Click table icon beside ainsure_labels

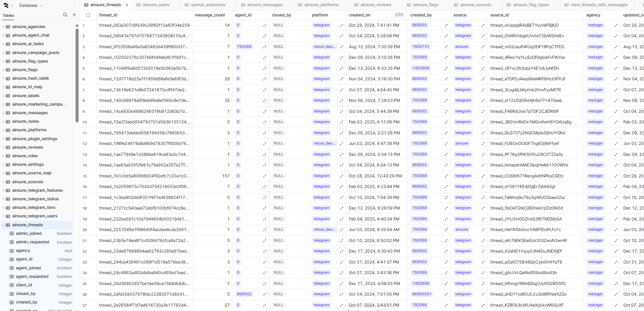tap(8, 96)
